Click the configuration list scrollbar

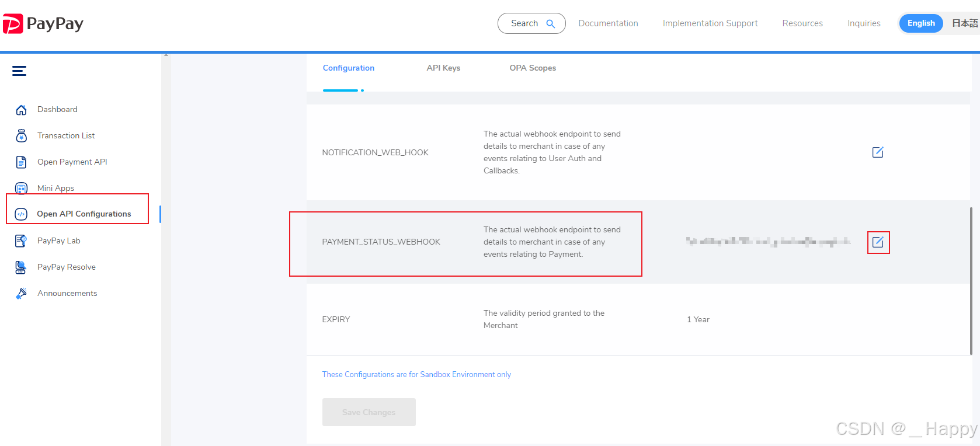(x=971, y=281)
